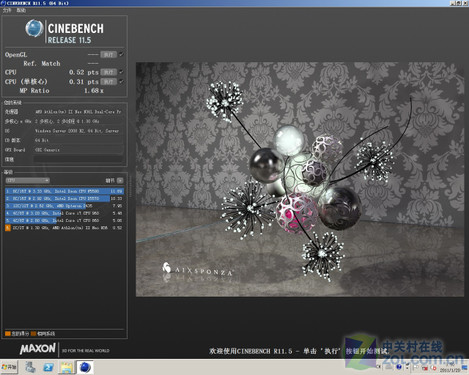Click the rendered spheres benchmark image
Image resolution: width=469 pixels, height=375 pixels.
click(300, 179)
